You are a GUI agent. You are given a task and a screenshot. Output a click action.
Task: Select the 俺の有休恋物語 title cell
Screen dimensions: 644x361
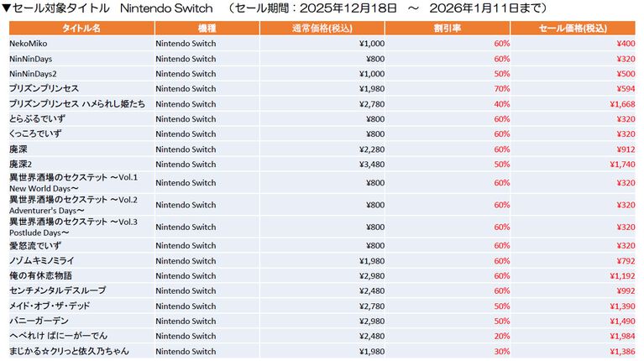click(x=40, y=275)
